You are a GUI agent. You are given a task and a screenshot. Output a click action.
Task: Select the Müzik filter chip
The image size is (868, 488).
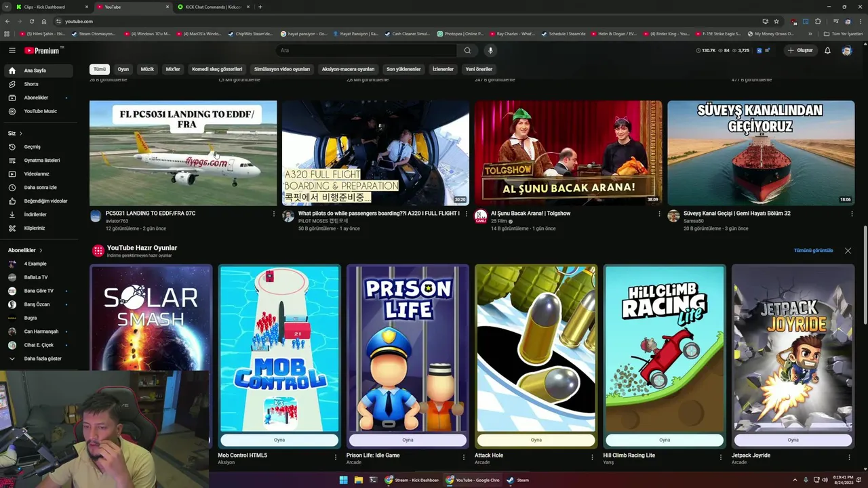147,69
